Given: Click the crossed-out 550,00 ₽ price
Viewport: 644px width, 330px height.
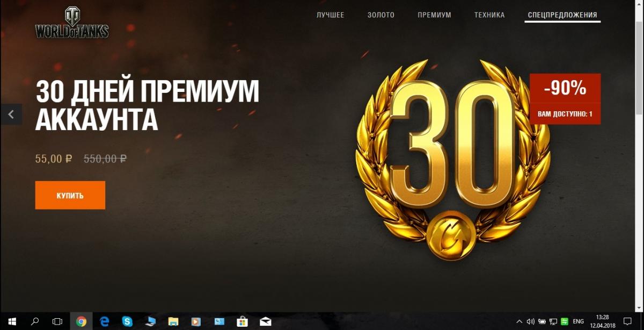Looking at the screenshot, I should 105,159.
